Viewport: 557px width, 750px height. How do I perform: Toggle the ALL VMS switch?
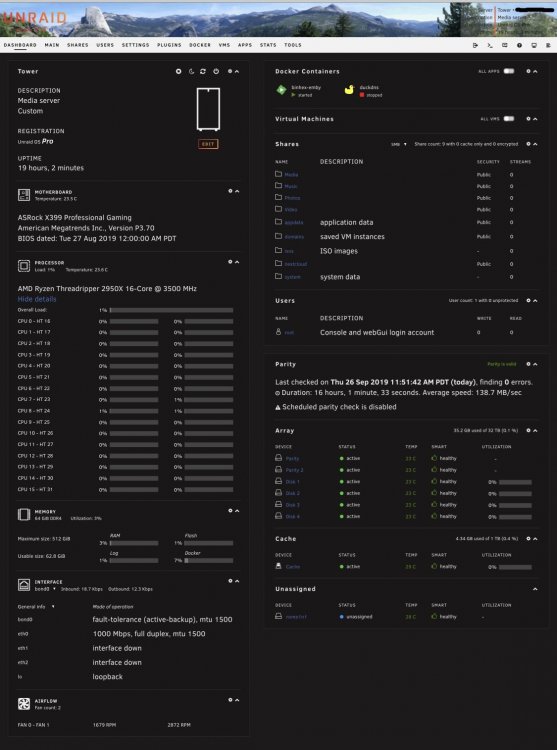(509, 119)
